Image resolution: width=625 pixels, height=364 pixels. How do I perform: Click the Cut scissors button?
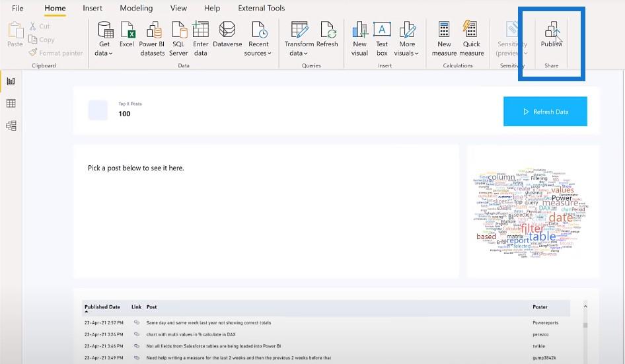(x=39, y=26)
